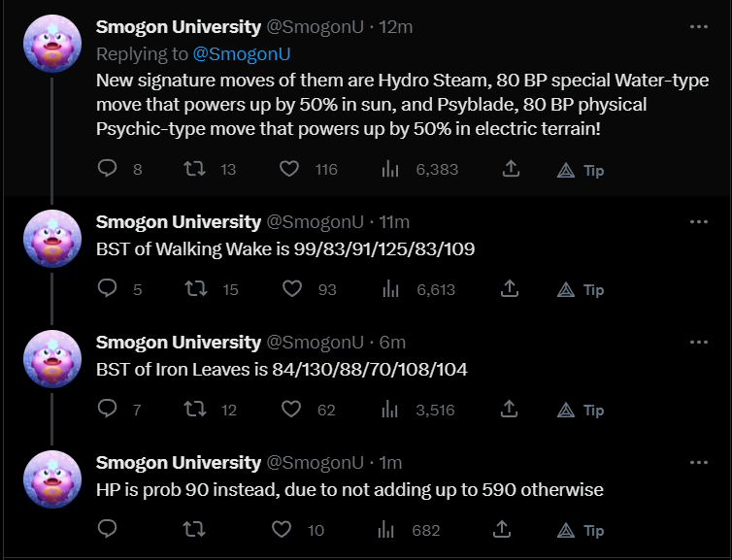Open the 12m timestamp of first tweet
The height and width of the screenshot is (560, 732).
point(396,27)
